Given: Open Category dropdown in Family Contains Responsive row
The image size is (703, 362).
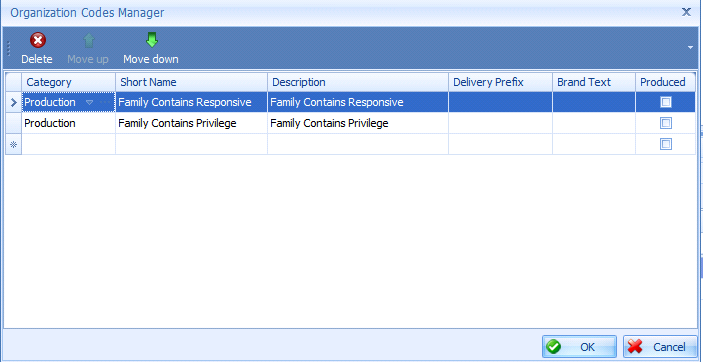Looking at the screenshot, I should pos(89,103).
